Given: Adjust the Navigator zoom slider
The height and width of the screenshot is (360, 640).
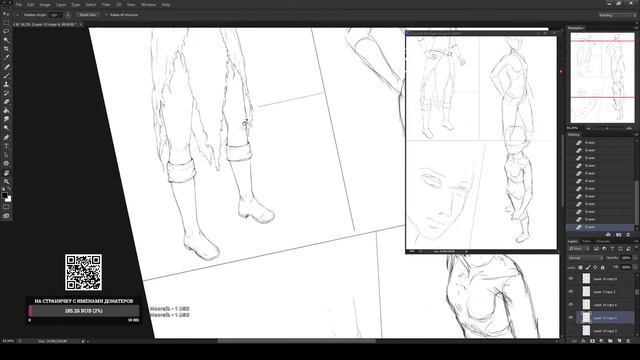Looking at the screenshot, I should point(608,128).
